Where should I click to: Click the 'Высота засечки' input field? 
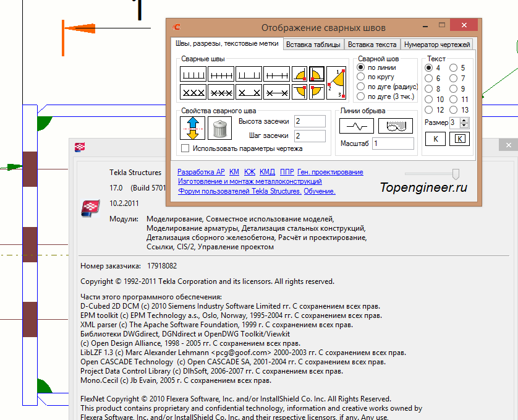(x=310, y=121)
